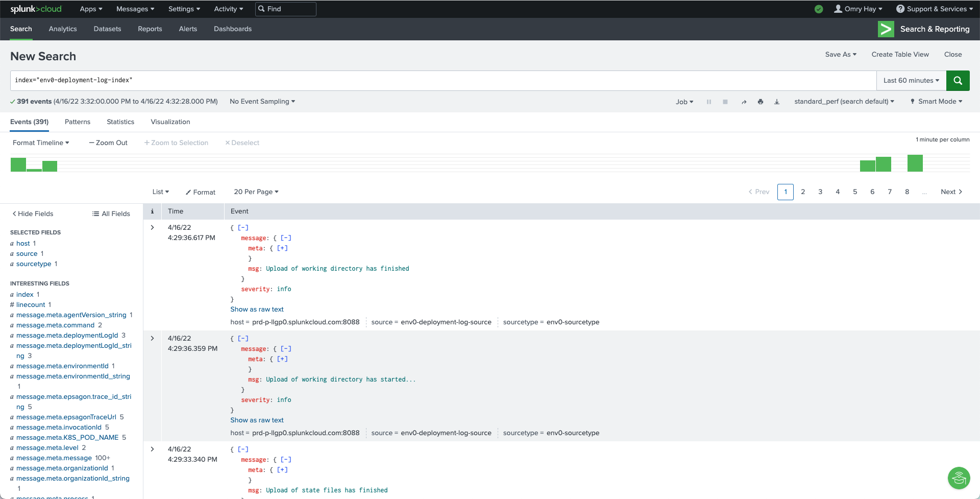This screenshot has height=499, width=980.
Task: Expand meta object in the 4:29:36.359 PM event
Action: (x=282, y=359)
